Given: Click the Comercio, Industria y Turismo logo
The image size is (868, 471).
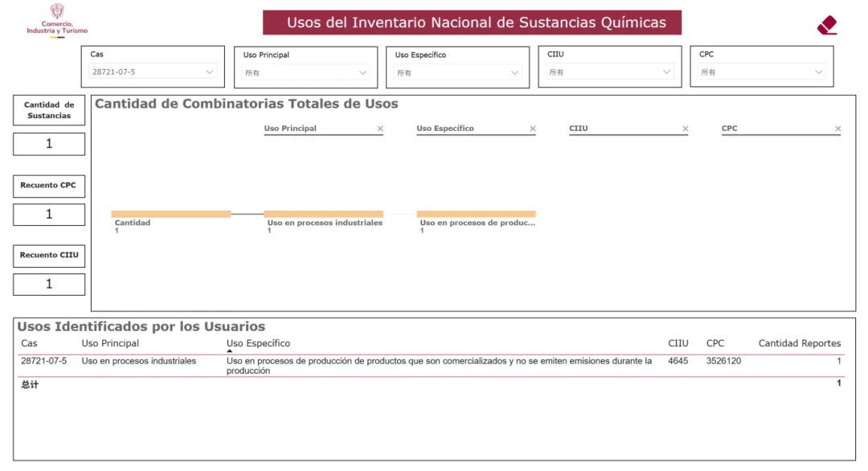Looking at the screenshot, I should (x=57, y=20).
